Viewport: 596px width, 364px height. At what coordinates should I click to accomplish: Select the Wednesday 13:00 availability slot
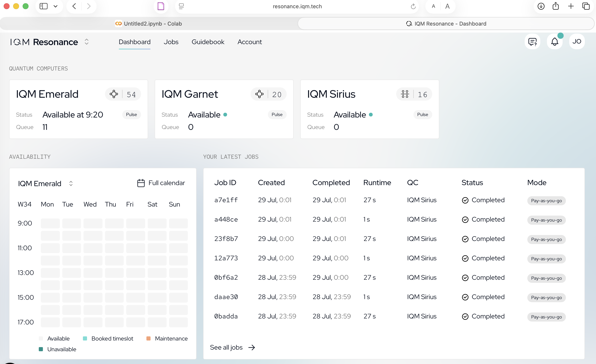(93, 273)
